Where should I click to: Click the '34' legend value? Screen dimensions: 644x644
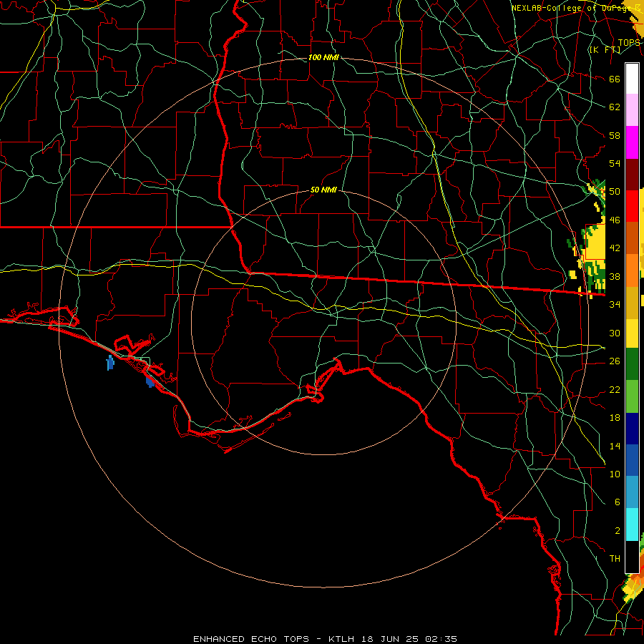[x=615, y=305]
